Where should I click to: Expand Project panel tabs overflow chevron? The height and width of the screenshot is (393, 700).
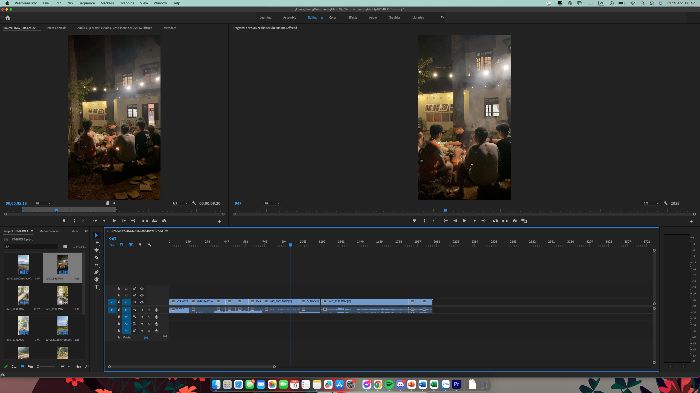[x=86, y=231]
